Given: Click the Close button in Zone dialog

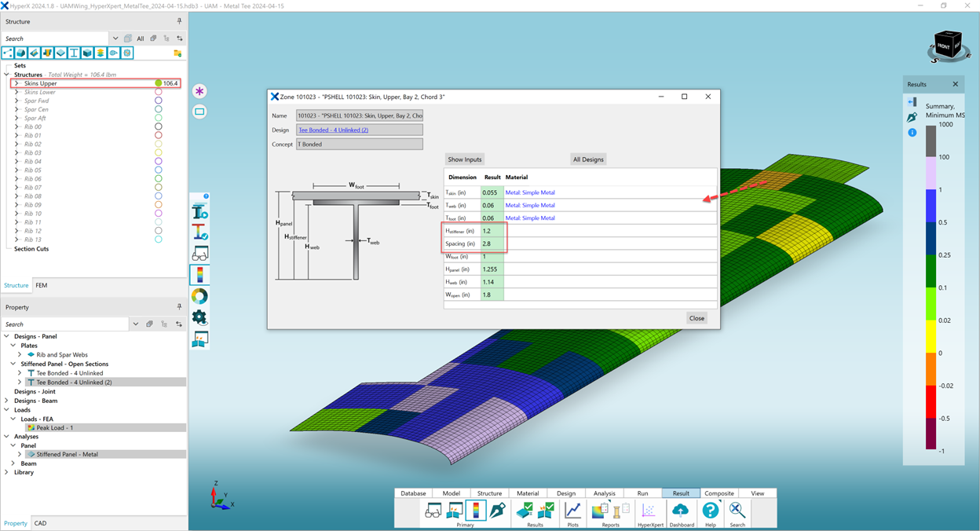Looking at the screenshot, I should (697, 318).
